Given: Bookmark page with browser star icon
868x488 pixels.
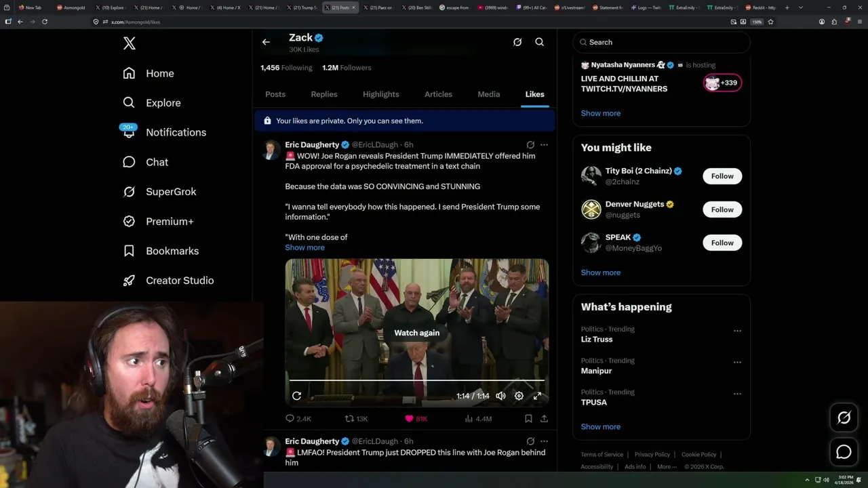Looking at the screenshot, I should 770,22.
